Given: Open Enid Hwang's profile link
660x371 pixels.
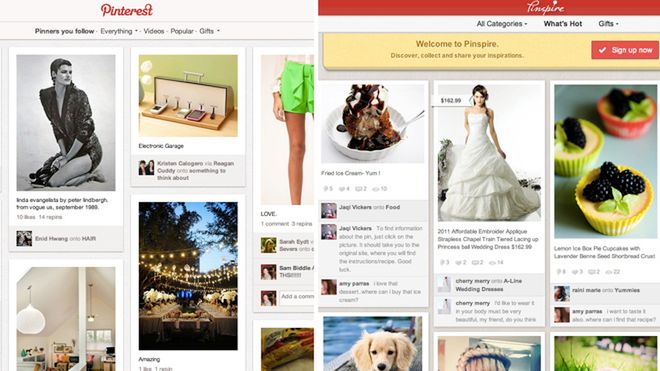Looking at the screenshot, I should [51, 238].
